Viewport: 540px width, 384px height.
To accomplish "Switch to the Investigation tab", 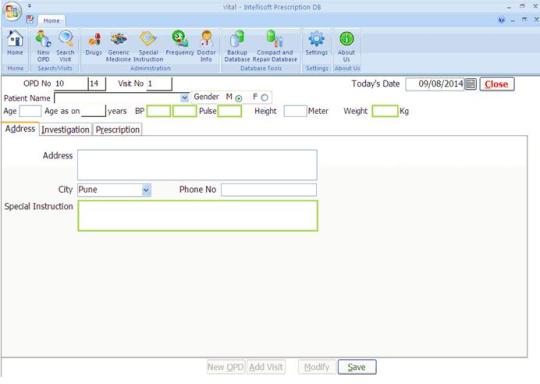I will [x=65, y=130].
